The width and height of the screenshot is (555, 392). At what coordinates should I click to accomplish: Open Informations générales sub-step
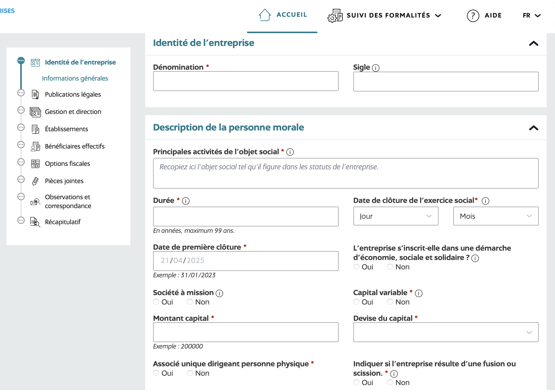[x=75, y=78]
